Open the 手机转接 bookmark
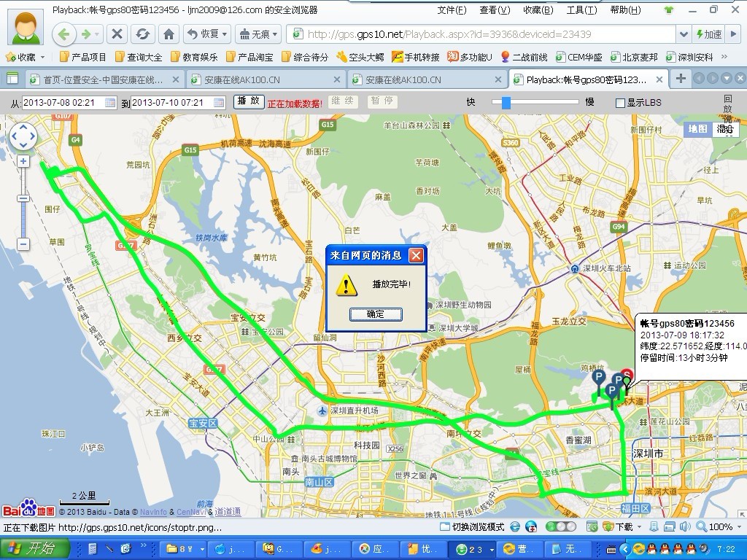The image size is (747, 560). 415,57
